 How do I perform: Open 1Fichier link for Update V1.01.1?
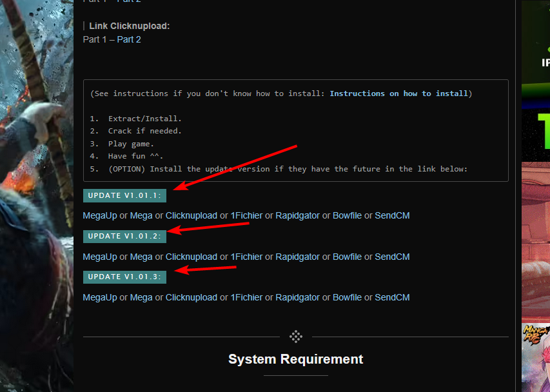(246, 215)
